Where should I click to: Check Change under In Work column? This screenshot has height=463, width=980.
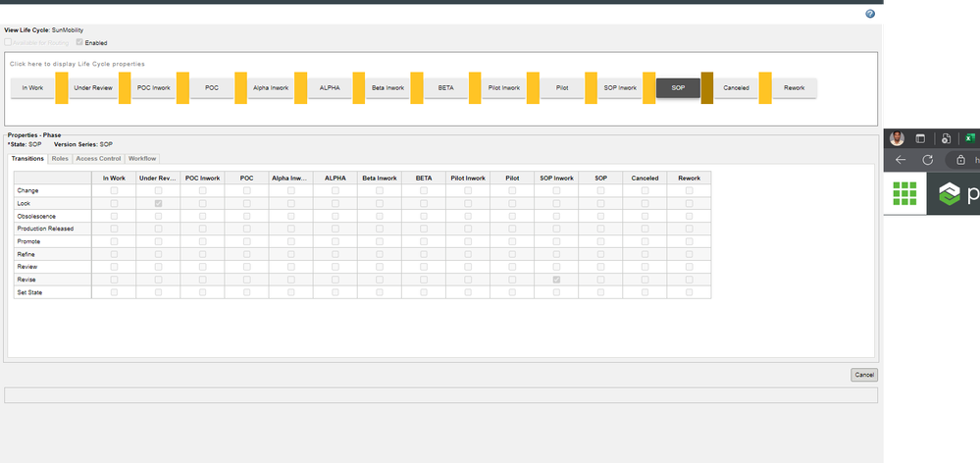coord(114,190)
